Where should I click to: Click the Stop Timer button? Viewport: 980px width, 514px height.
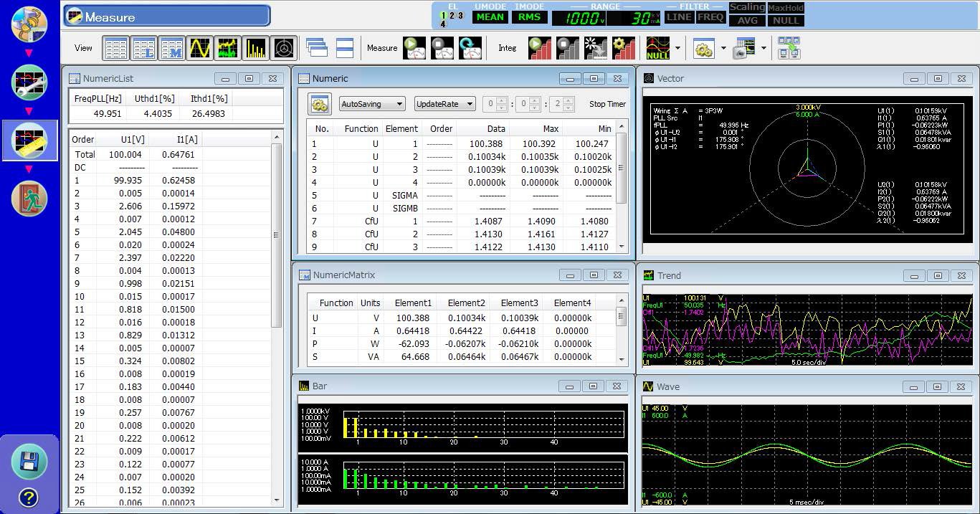[606, 103]
